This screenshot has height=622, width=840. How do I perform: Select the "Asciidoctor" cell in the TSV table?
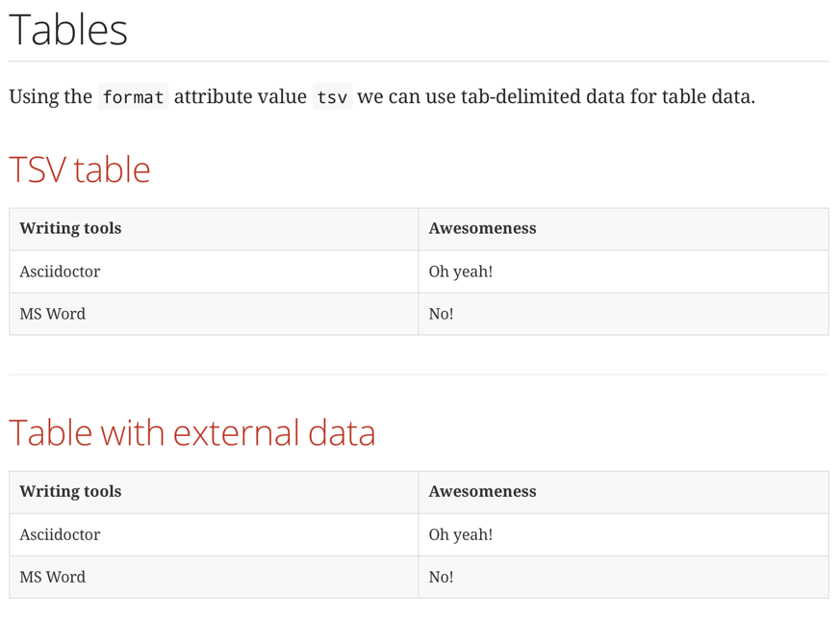60,272
